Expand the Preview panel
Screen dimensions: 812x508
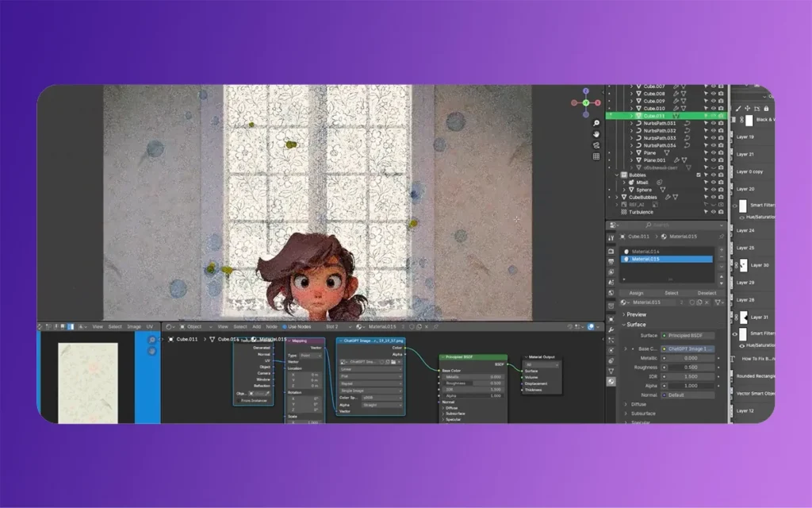(623, 314)
